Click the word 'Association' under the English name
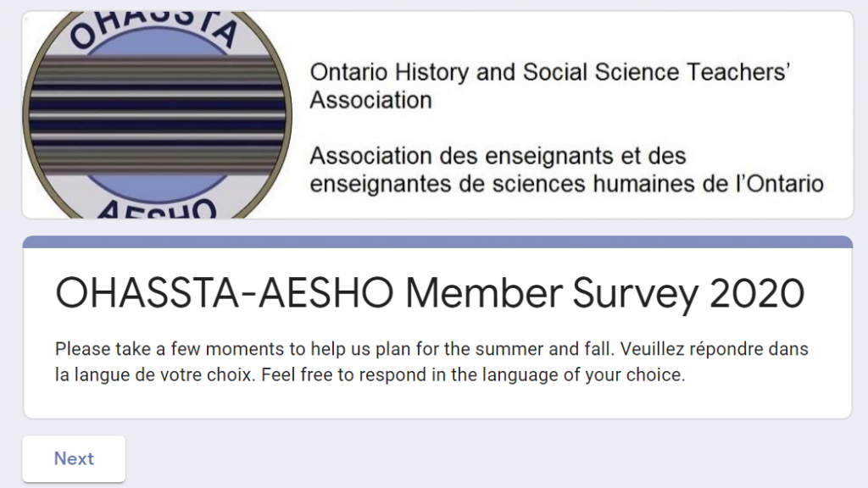868x488 pixels. click(371, 100)
